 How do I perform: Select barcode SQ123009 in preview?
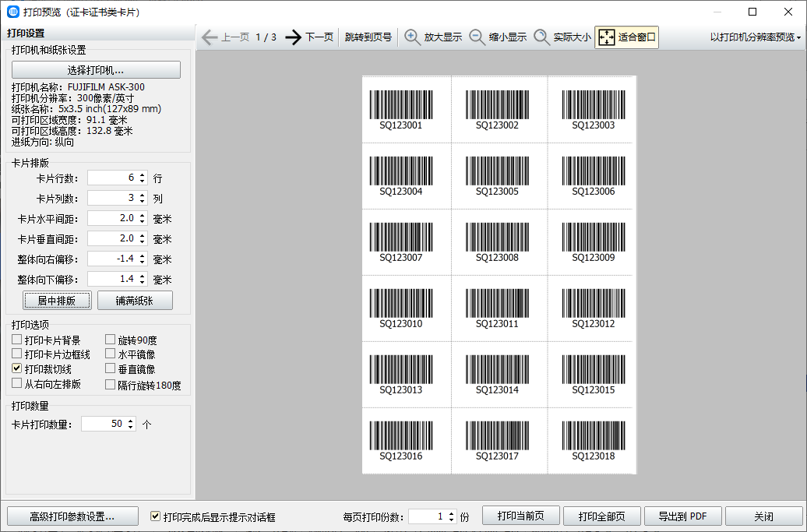[x=594, y=242]
